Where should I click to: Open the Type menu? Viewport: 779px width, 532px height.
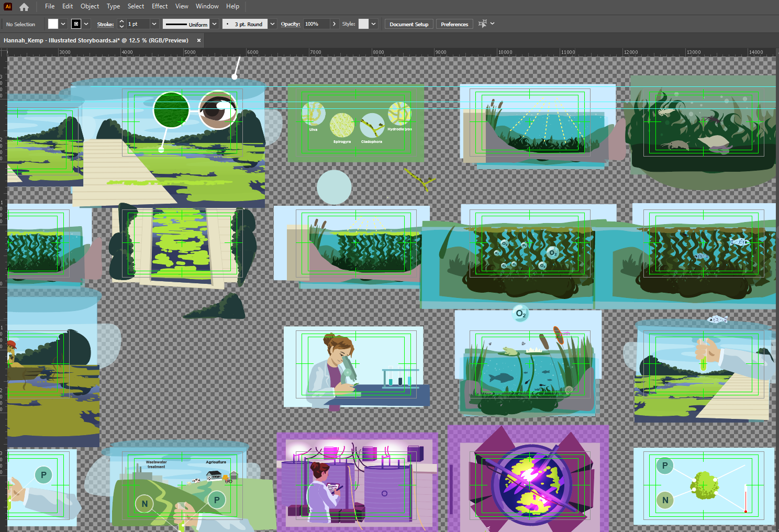tap(113, 6)
